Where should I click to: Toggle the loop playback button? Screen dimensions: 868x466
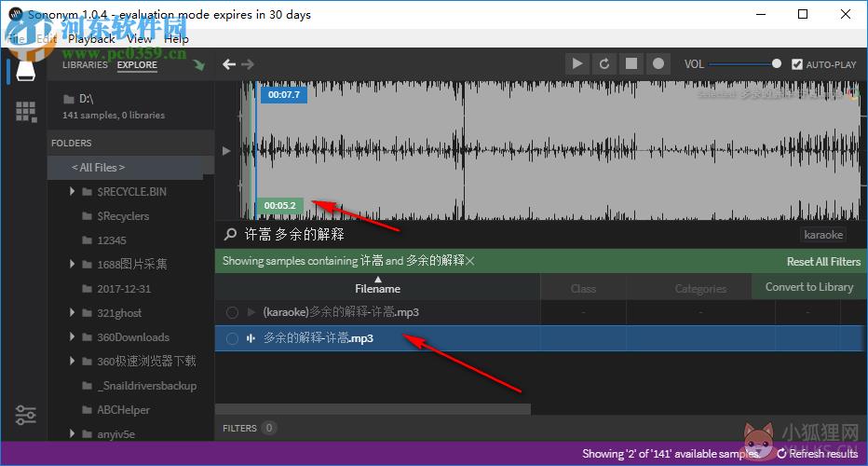coord(604,63)
